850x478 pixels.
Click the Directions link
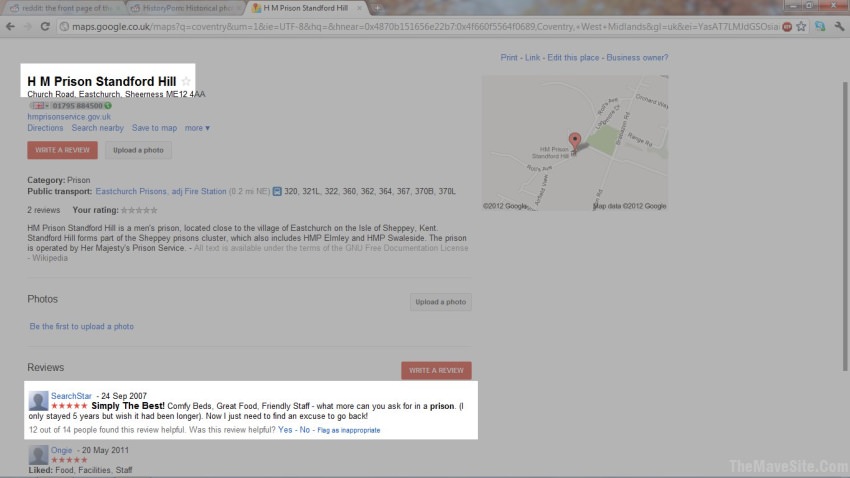coord(45,128)
